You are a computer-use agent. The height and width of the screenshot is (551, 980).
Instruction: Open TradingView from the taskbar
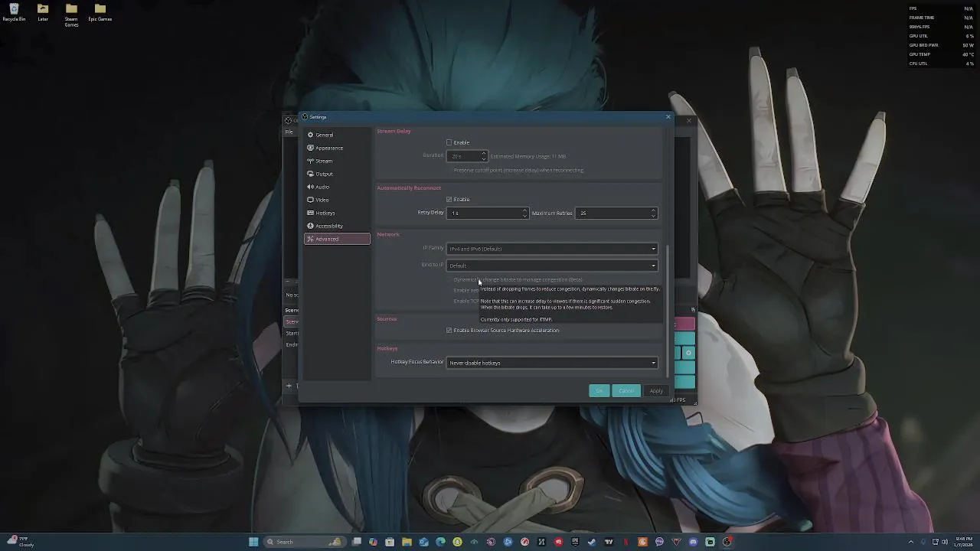pyautogui.click(x=609, y=542)
